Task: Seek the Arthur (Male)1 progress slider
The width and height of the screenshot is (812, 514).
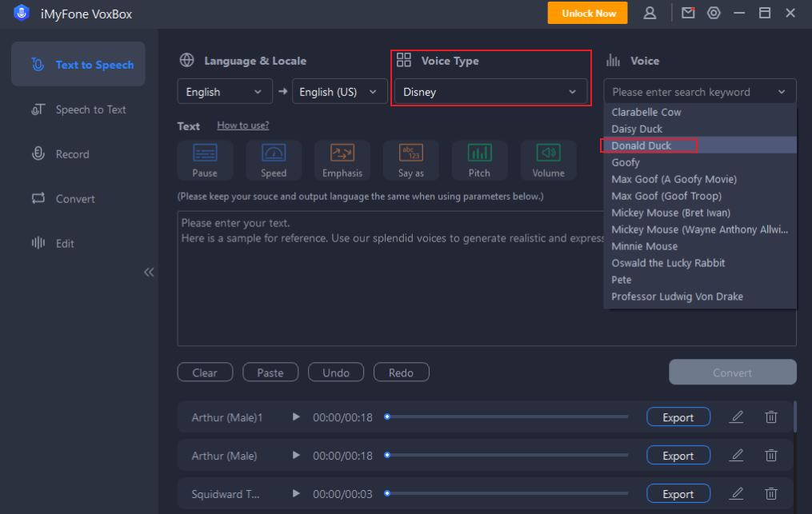Action: (x=506, y=416)
